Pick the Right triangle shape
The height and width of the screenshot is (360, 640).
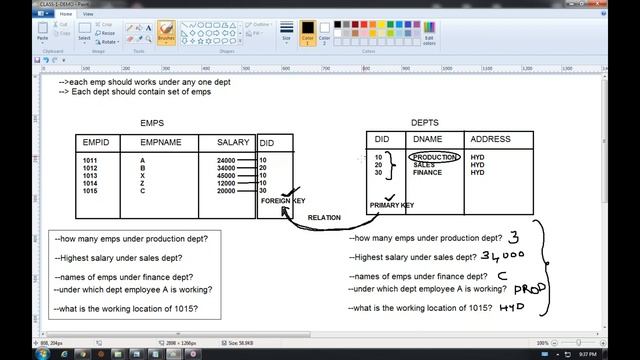[x=184, y=33]
